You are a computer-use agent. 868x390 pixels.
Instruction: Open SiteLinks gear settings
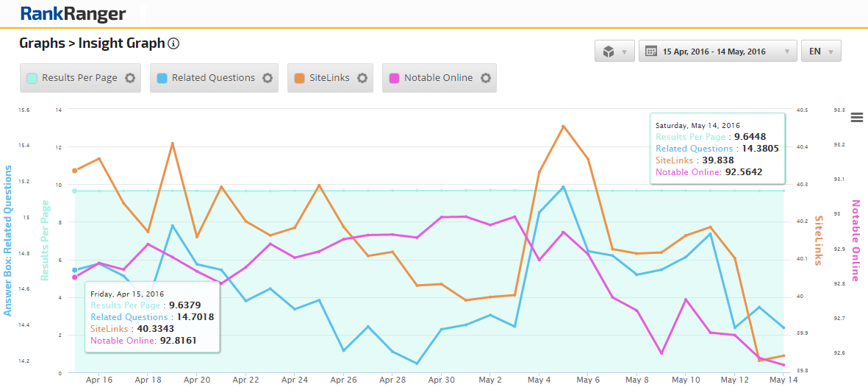pos(362,78)
